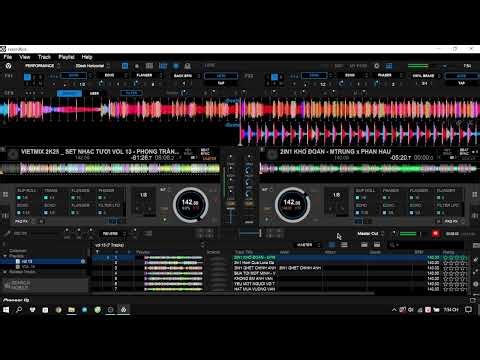This screenshot has width=480, height=360.
Task: Open the REVERB dropdown in lower-left strip
Action: 112,234
